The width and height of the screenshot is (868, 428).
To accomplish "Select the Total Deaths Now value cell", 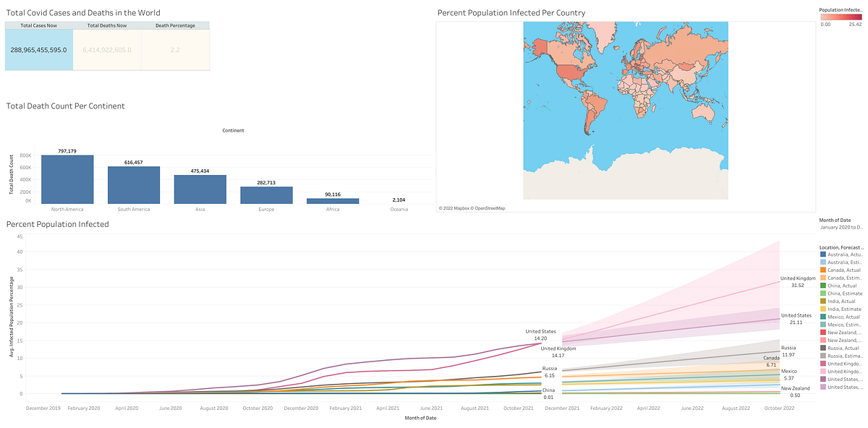I will click(x=107, y=50).
